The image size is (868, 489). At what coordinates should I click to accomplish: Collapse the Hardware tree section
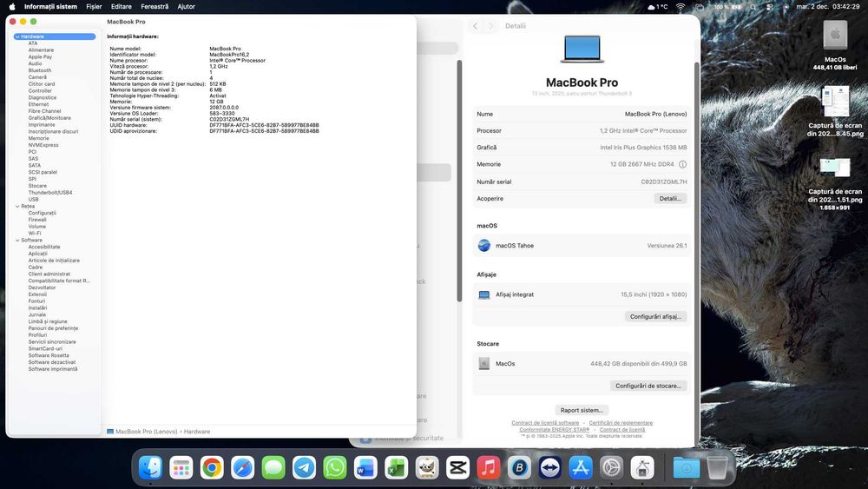point(17,36)
